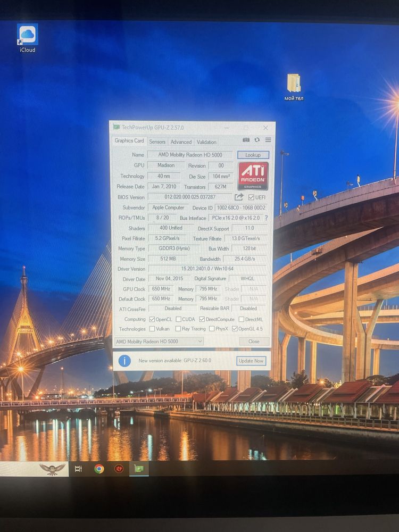
Task: Switch to the Graphics Card tab
Action: [129, 140]
